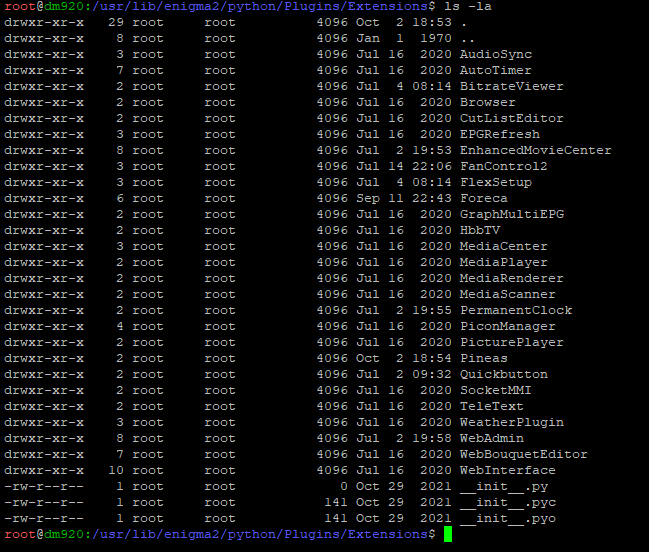Click the AudioSync directory name
Screen dimensions: 649x552
coord(496,54)
